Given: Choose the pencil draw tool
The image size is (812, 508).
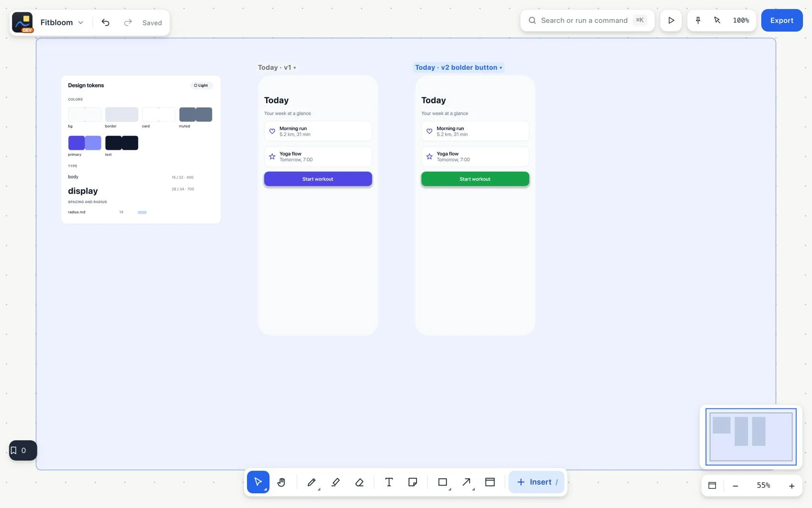Looking at the screenshot, I should coord(311,482).
